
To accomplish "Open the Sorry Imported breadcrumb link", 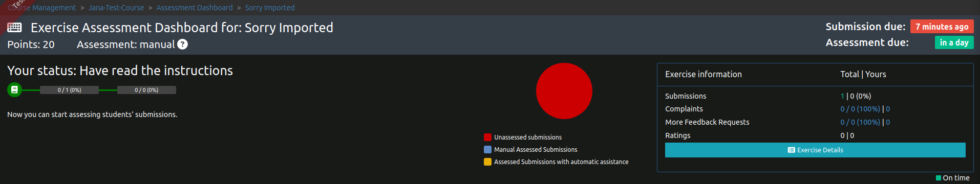I will [x=270, y=8].
